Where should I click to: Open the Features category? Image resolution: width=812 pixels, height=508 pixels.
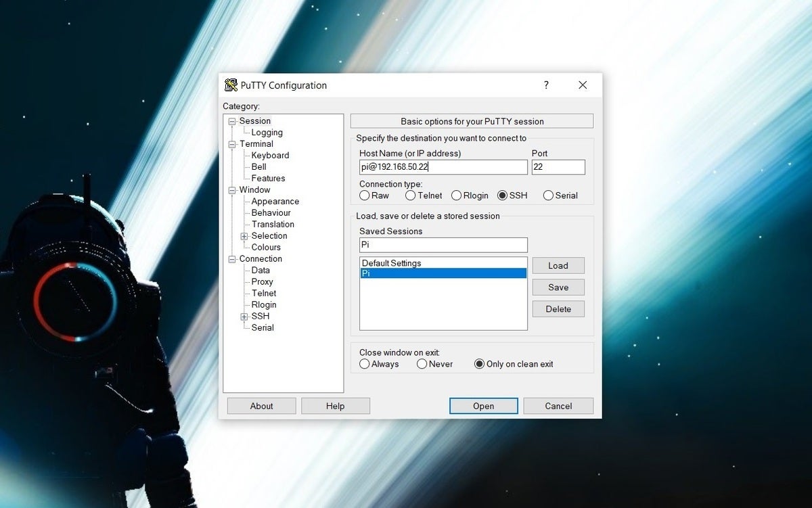(268, 179)
